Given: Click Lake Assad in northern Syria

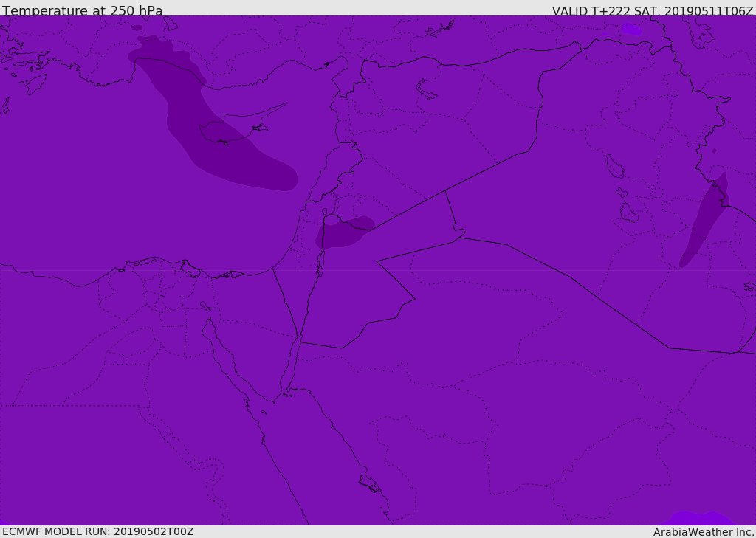Looking at the screenshot, I should [427, 89].
